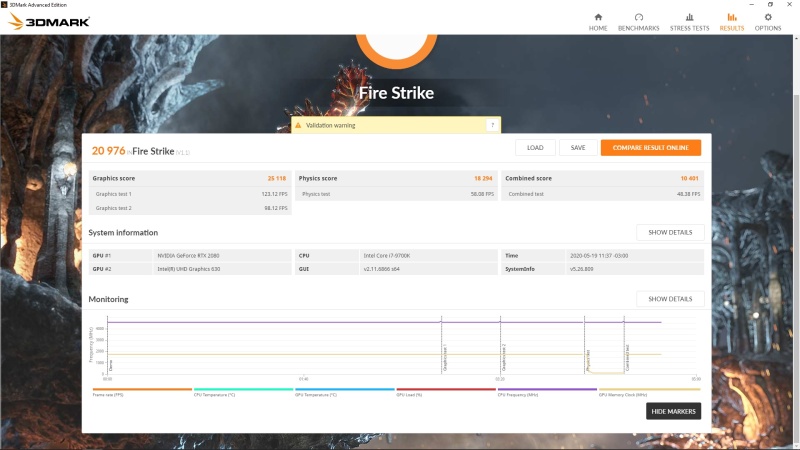Expand Monitoring section with Show Details
Image resolution: width=800 pixels, height=450 pixels.
(x=670, y=299)
